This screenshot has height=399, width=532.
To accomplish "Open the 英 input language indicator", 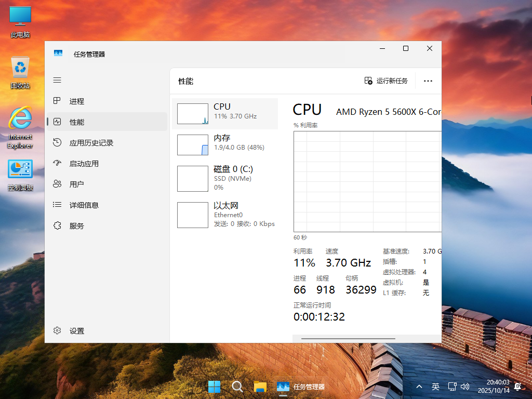I will (x=435, y=387).
